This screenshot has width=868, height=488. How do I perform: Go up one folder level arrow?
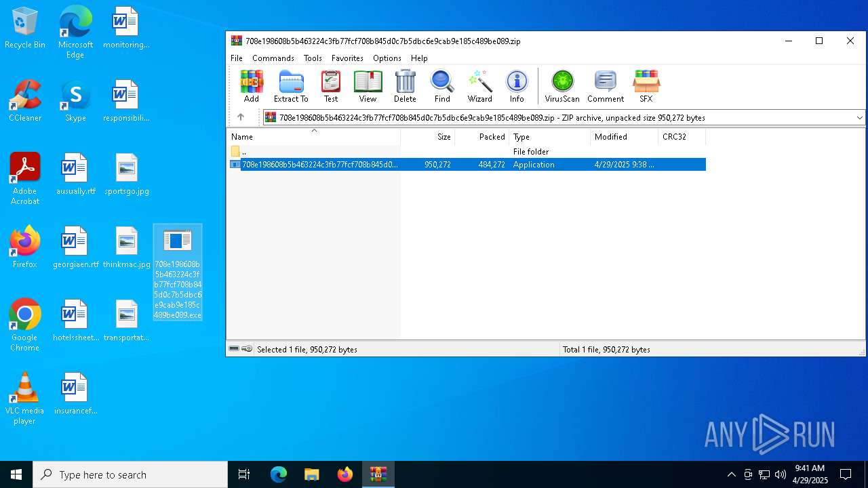(240, 117)
